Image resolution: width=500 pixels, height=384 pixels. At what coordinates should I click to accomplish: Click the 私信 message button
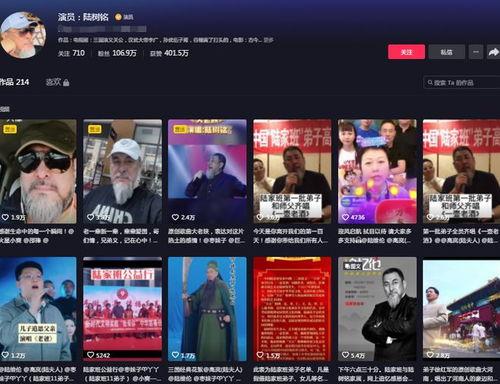[446, 52]
